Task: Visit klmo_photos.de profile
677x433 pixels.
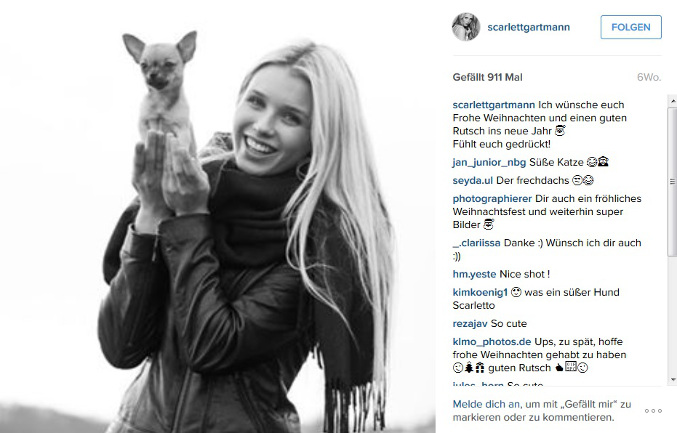Action: click(x=492, y=341)
